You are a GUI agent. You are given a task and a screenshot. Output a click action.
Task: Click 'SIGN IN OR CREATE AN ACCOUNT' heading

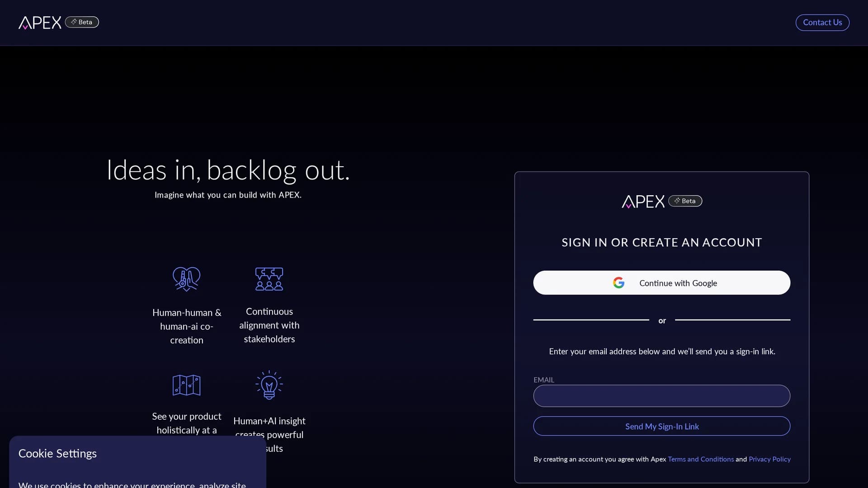click(662, 243)
